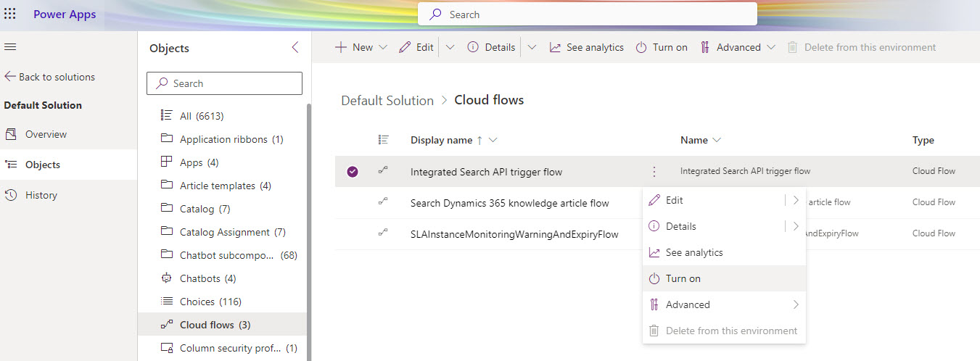This screenshot has height=361, width=980.
Task: Click Default Solution breadcrumb link
Action: tap(387, 100)
